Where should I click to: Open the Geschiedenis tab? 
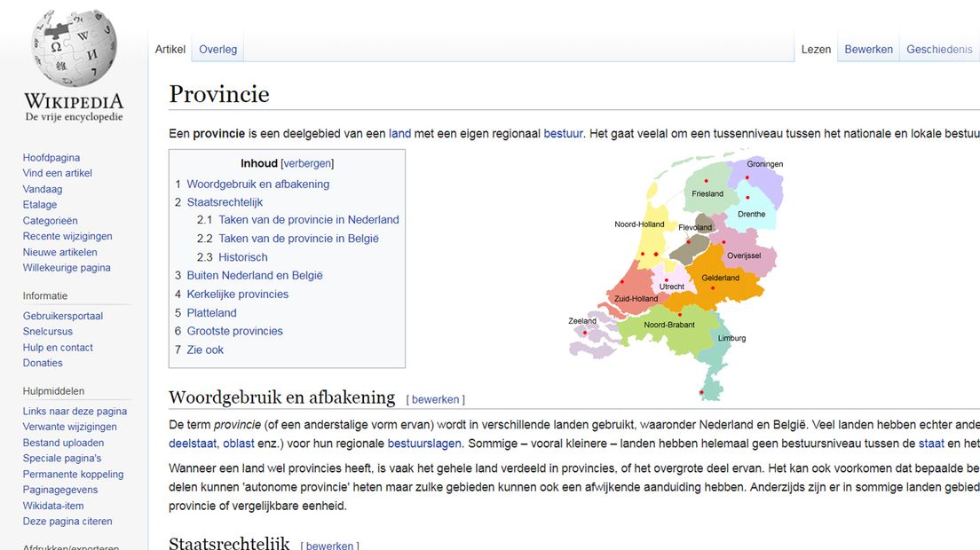point(939,50)
